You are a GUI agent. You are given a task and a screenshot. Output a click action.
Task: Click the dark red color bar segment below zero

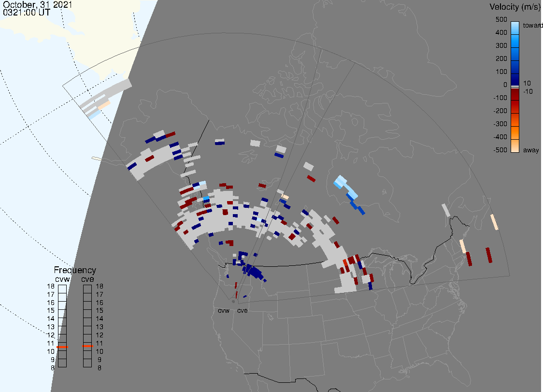point(515,94)
